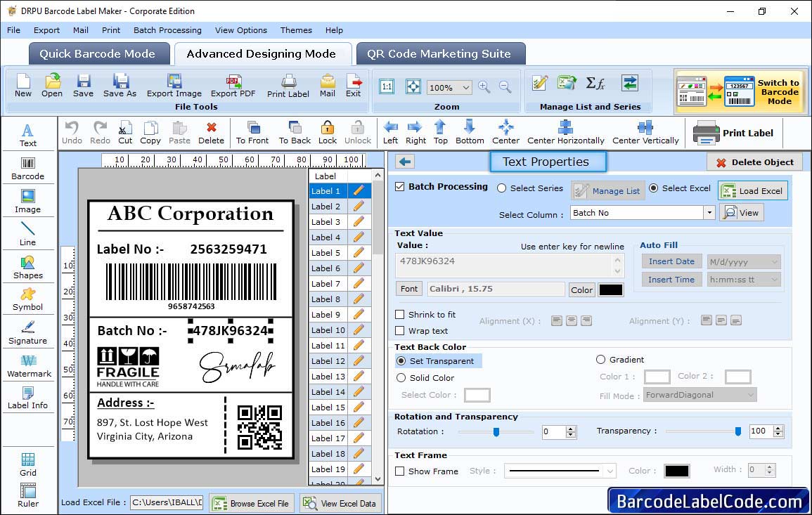Image resolution: width=812 pixels, height=515 pixels.
Task: Click the zoom in magnifier
Action: click(x=484, y=87)
